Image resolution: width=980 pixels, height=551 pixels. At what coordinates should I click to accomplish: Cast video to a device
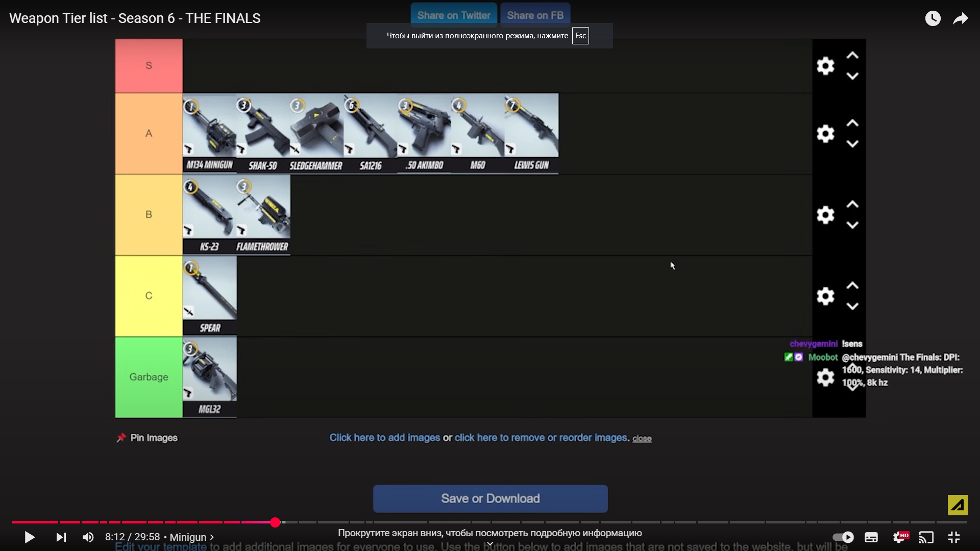(x=926, y=537)
